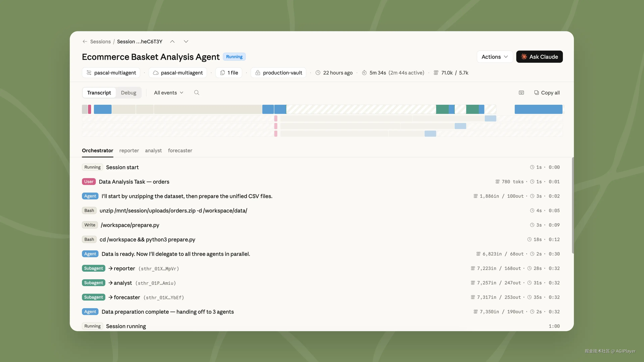Click the 780 toks token icon
The image size is (644, 362).
(x=497, y=182)
